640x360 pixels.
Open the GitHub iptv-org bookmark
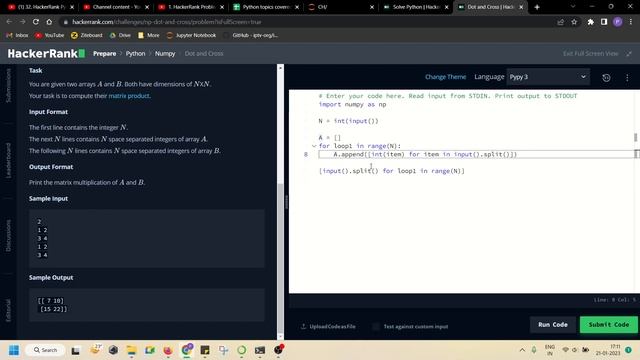click(x=251, y=35)
